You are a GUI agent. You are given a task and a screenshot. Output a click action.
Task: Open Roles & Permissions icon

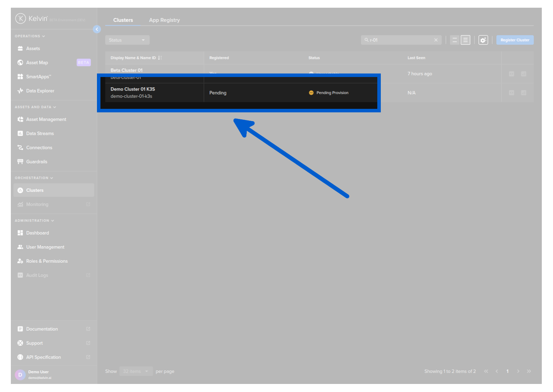[x=20, y=261]
